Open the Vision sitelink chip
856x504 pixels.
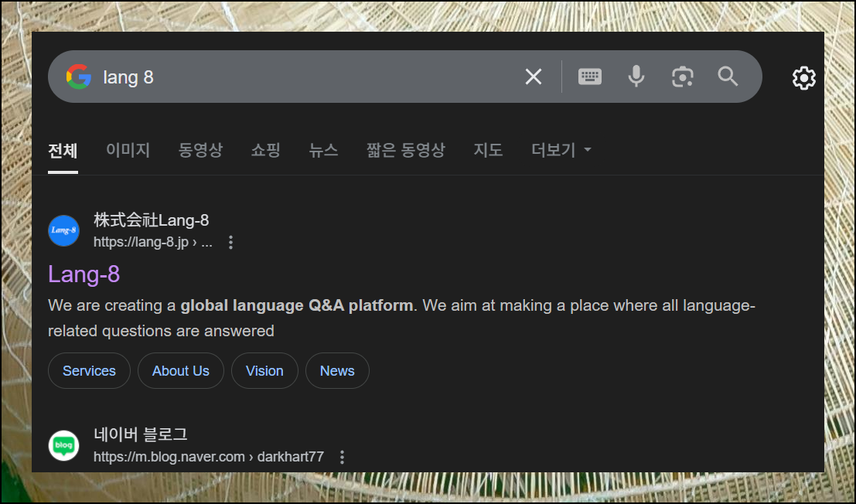264,371
